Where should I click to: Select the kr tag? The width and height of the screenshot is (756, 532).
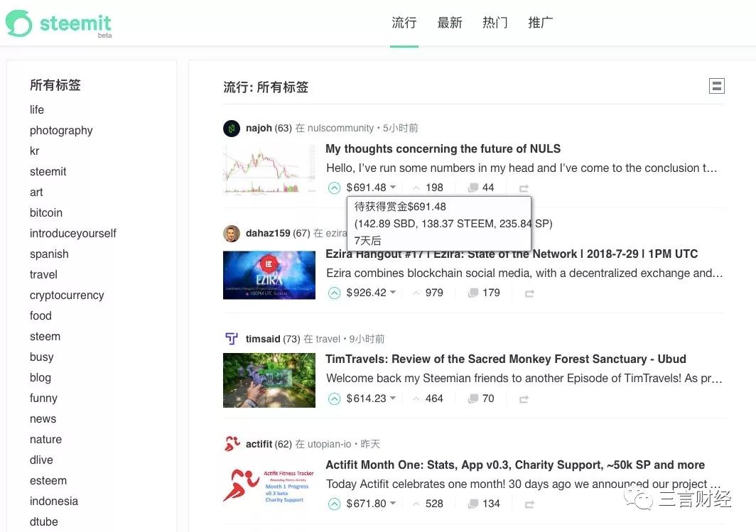click(x=34, y=151)
